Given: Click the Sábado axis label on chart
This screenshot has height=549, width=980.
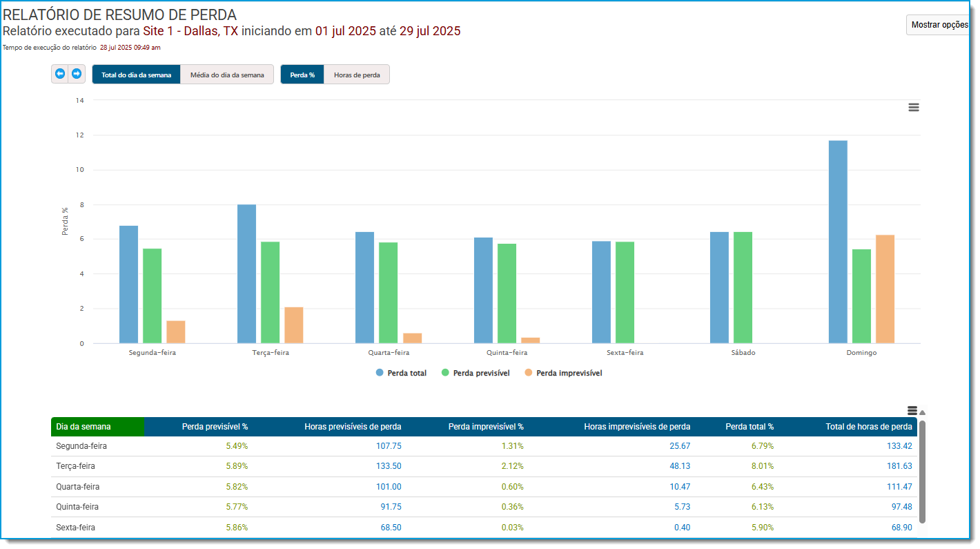Looking at the screenshot, I should click(x=743, y=353).
